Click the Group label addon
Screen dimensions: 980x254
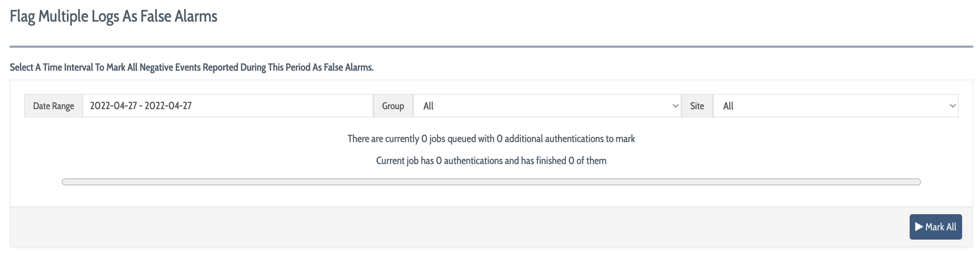click(393, 106)
